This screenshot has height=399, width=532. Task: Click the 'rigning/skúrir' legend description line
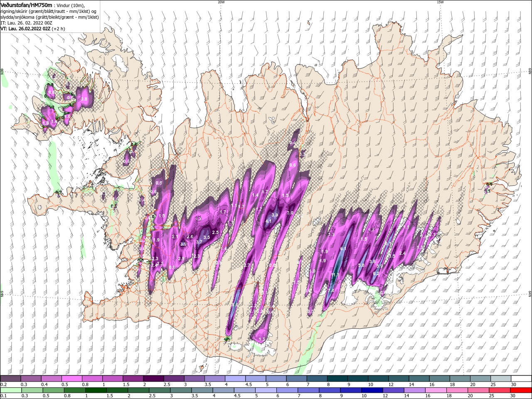pos(49,11)
